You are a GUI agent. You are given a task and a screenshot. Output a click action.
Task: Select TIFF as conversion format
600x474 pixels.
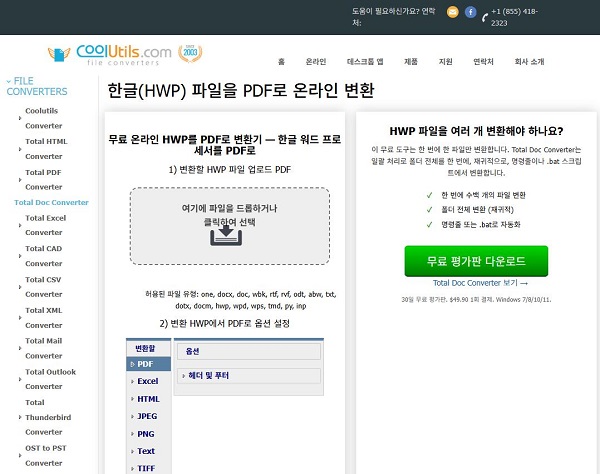click(x=148, y=468)
